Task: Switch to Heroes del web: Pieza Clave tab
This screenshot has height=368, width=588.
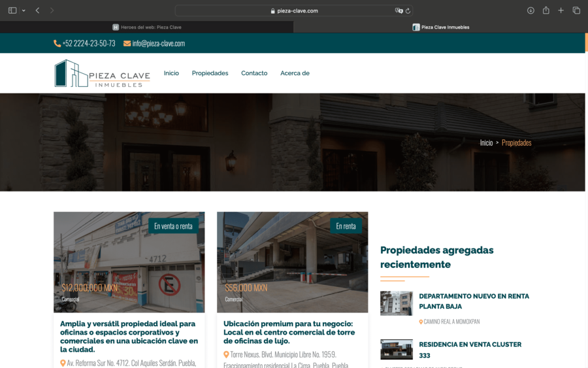Action: point(146,27)
